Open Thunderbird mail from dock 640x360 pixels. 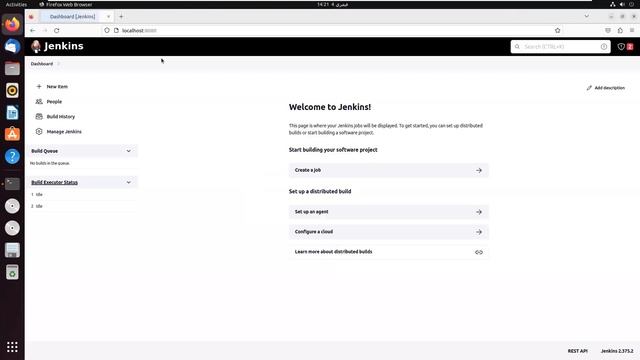(x=12, y=47)
